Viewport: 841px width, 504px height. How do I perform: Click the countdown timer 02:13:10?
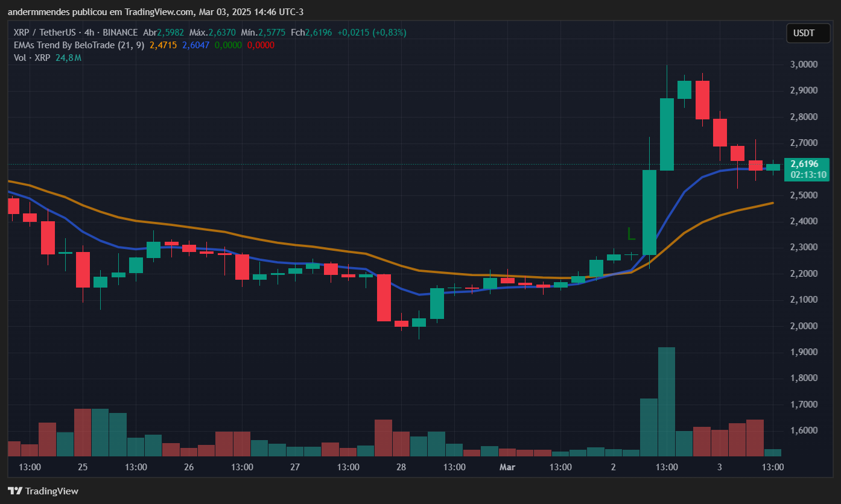(808, 175)
